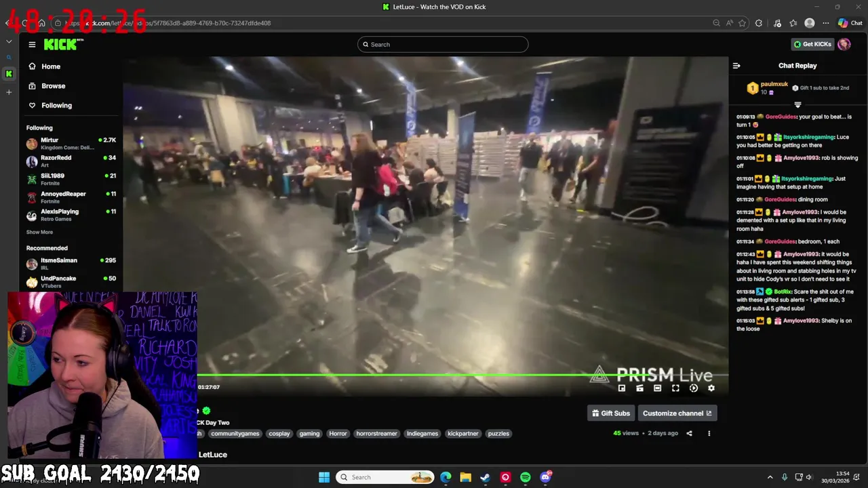The width and height of the screenshot is (868, 488).
Task: Zoom out via the address bar icon
Action: tap(716, 23)
